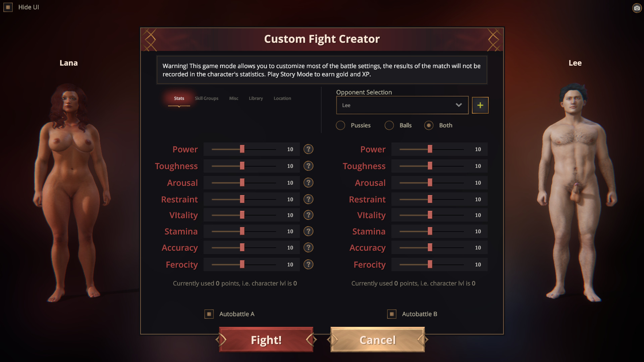Expand the Opponent Selection dropdown showing Lee
644x362 pixels.
tap(402, 105)
